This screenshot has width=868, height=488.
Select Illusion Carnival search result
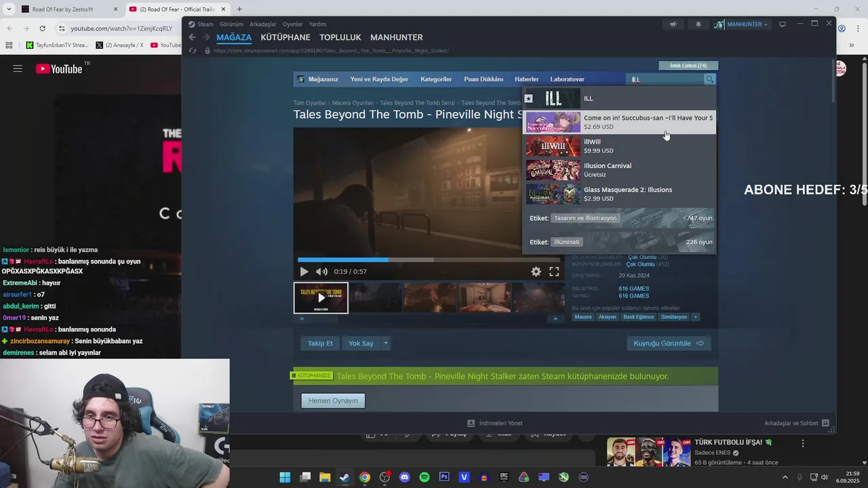pyautogui.click(x=619, y=170)
